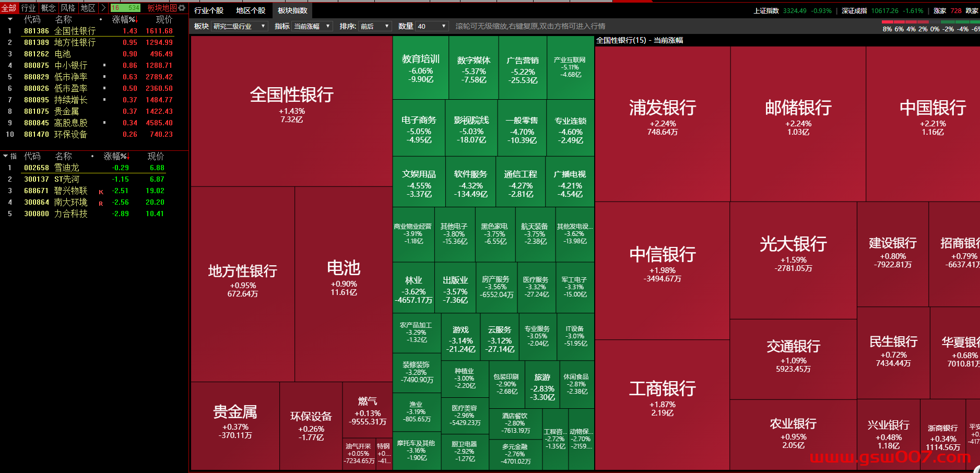Select stock row 300800 力合科技
This screenshot has width=980, height=473.
(94, 214)
